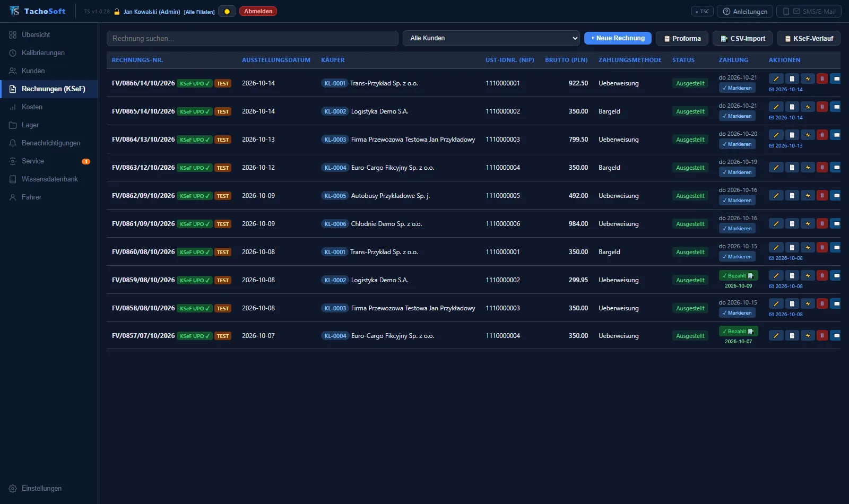This screenshot has width=849, height=504.
Task: Toggle Bezahlt status on invoice FV/0857/07/10/2026
Action: click(x=739, y=332)
